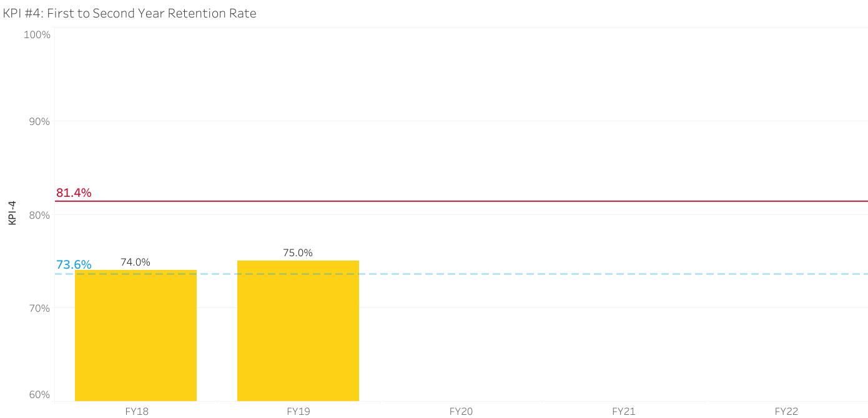The width and height of the screenshot is (868, 418).
Task: Click the dashed blue 73.6% line
Action: click(x=461, y=274)
